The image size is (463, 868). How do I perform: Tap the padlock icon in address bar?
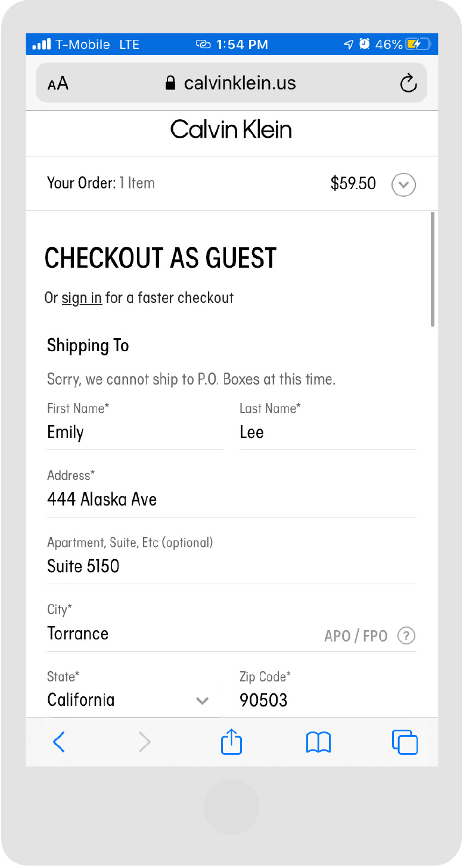[x=170, y=83]
